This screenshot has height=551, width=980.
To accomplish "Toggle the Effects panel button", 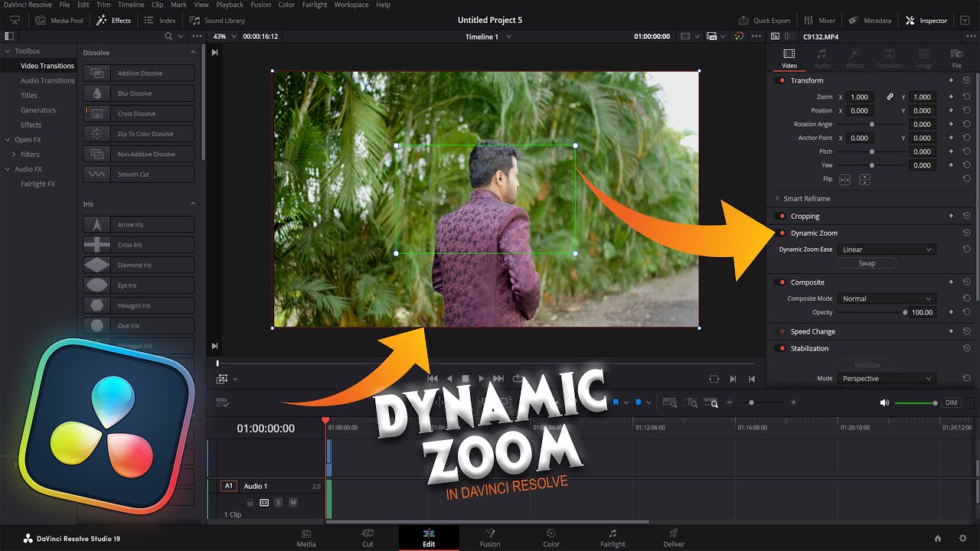I will pos(114,21).
